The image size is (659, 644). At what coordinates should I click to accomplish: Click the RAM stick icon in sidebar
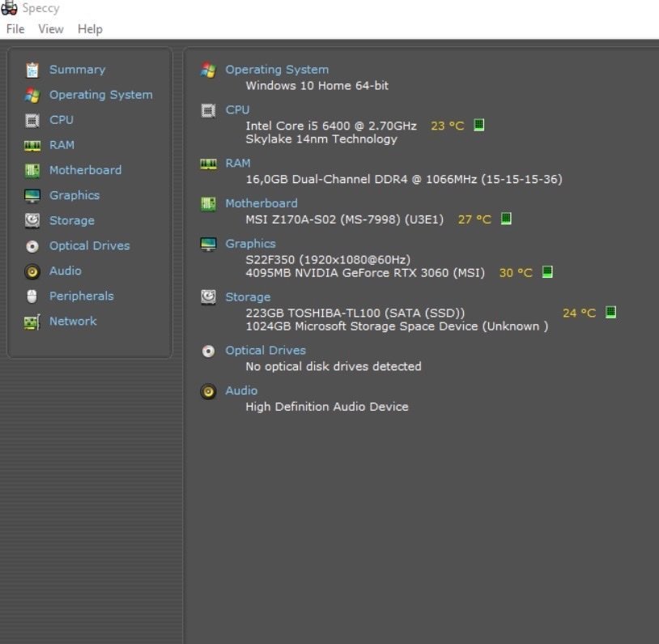click(x=32, y=146)
